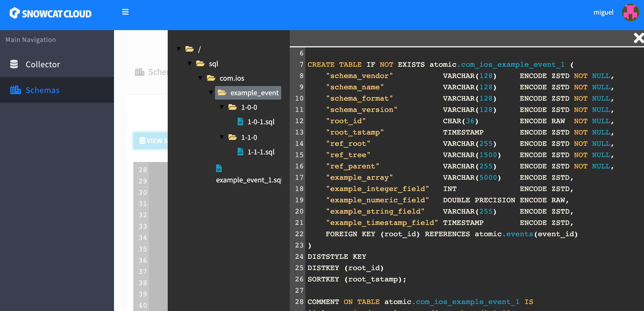The height and width of the screenshot is (311, 644).
Task: Select the Collector menu item
Action: click(43, 64)
